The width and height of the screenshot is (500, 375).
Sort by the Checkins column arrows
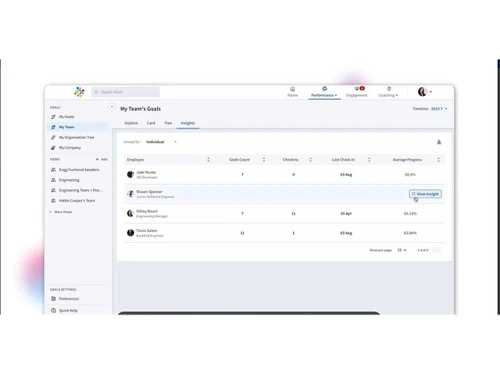(x=310, y=160)
